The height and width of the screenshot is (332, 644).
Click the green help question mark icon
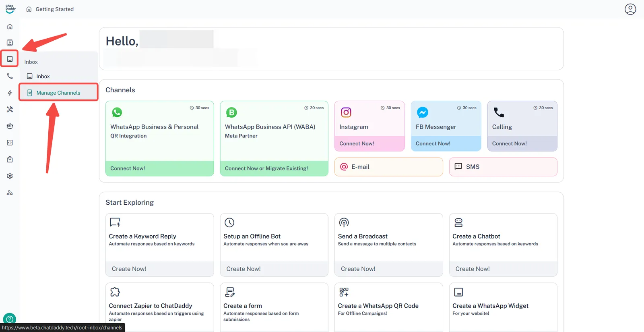(10, 319)
